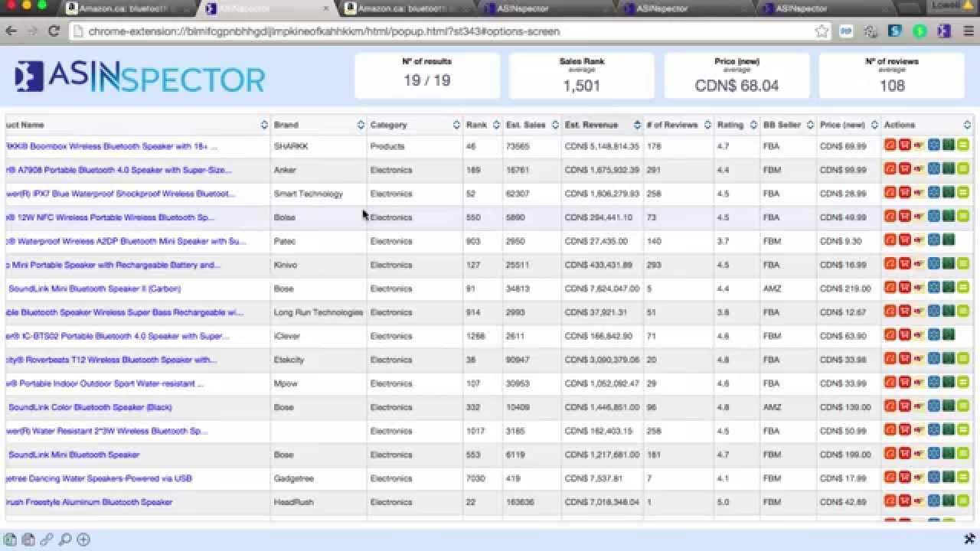Open the A7908 Portable Bluetooth 4.0 Speaker link

click(119, 170)
